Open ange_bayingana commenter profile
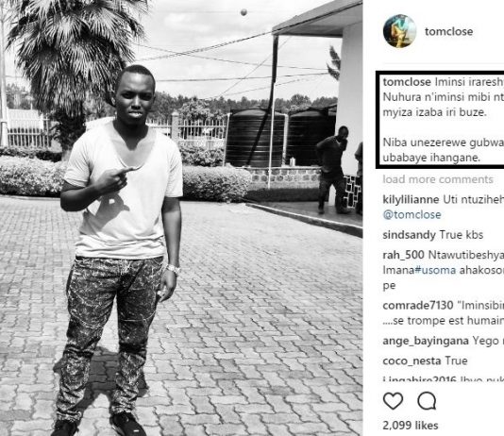Screen dimensions: 504x436 pos(426,341)
